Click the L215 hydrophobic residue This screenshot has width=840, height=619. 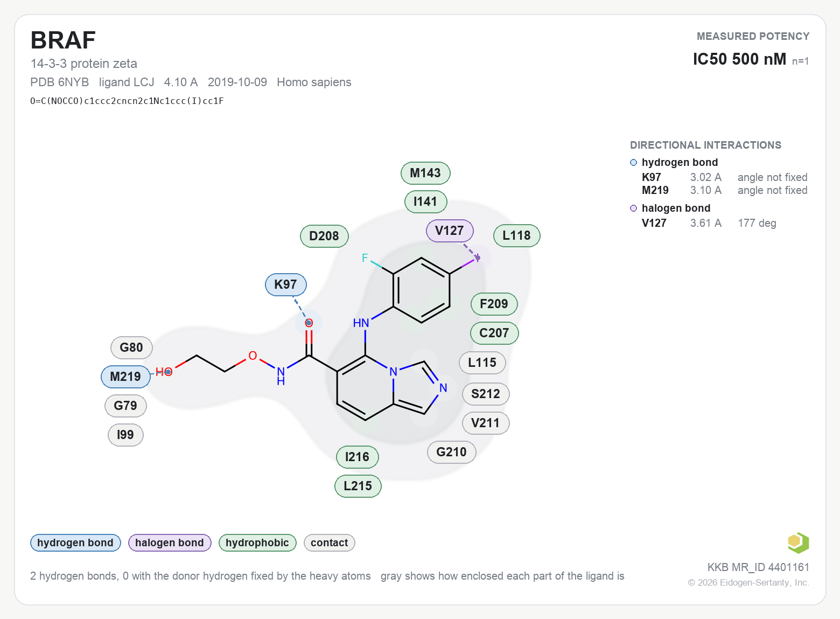click(x=358, y=486)
